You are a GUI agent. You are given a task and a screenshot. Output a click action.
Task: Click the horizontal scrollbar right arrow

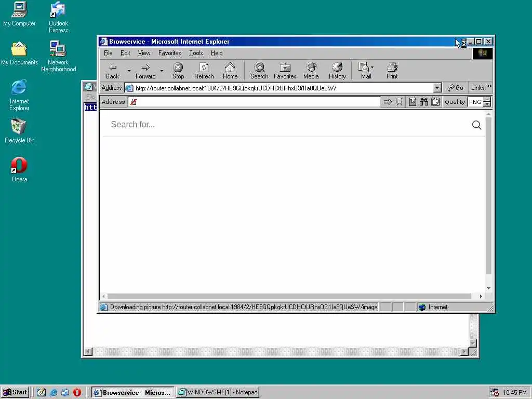(x=481, y=296)
